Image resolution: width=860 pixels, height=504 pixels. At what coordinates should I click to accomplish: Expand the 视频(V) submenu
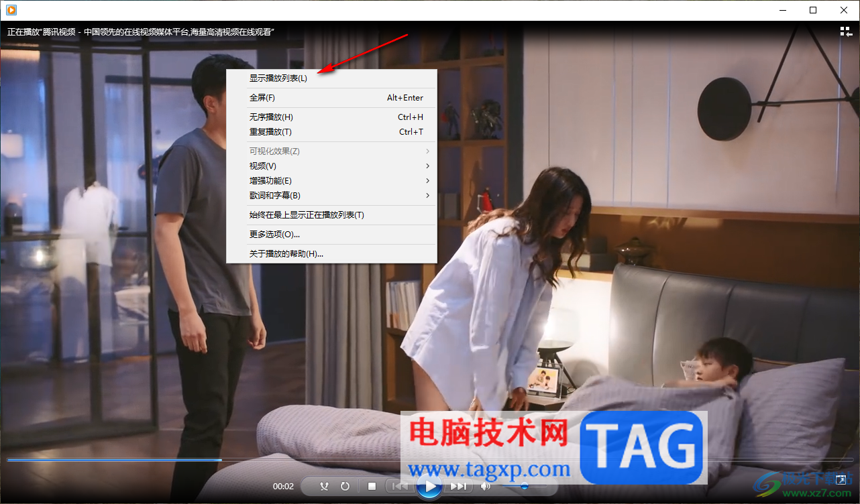click(x=331, y=166)
